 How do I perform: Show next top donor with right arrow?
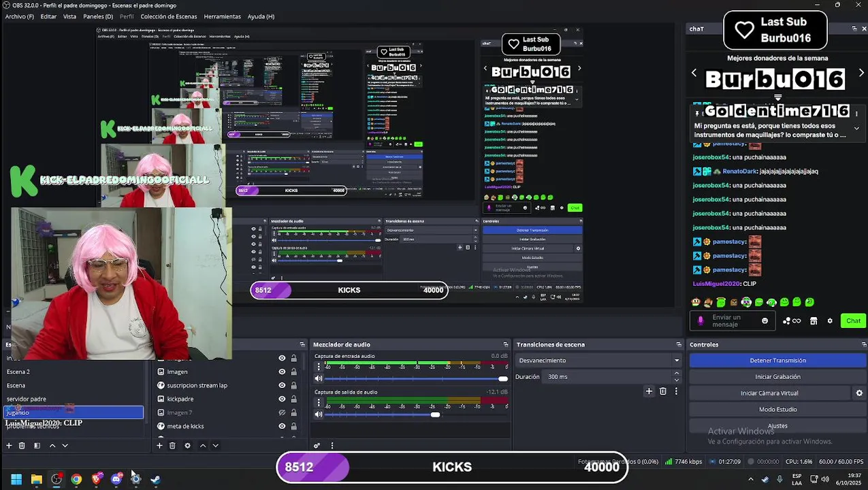tap(861, 73)
